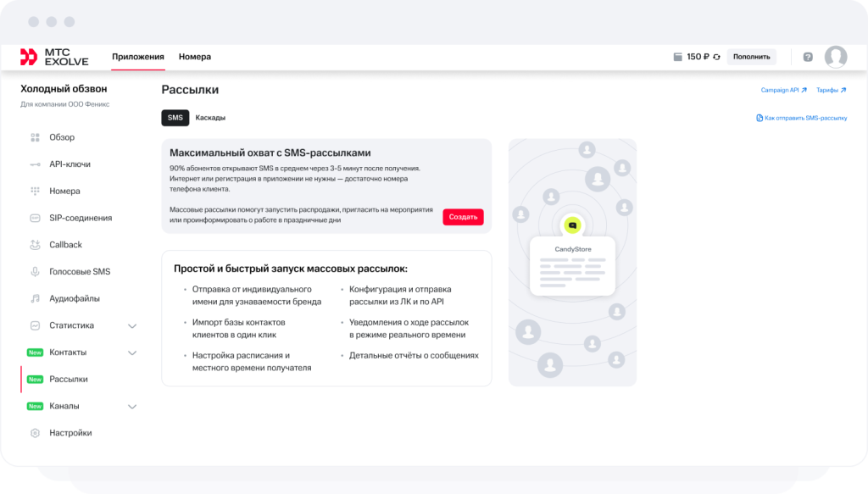Open help via the question mark icon
This screenshot has width=868, height=494.
(808, 57)
